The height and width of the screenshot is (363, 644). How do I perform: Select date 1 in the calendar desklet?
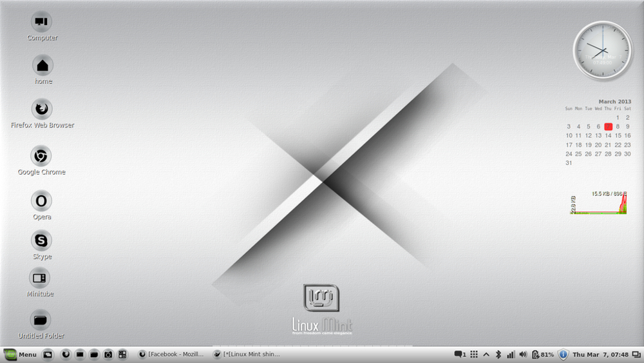(x=618, y=117)
